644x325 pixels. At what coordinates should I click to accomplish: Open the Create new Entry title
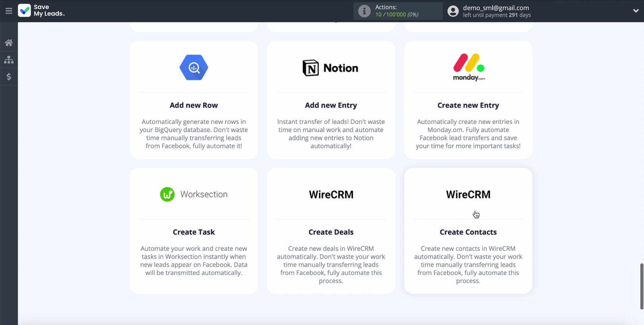click(468, 105)
